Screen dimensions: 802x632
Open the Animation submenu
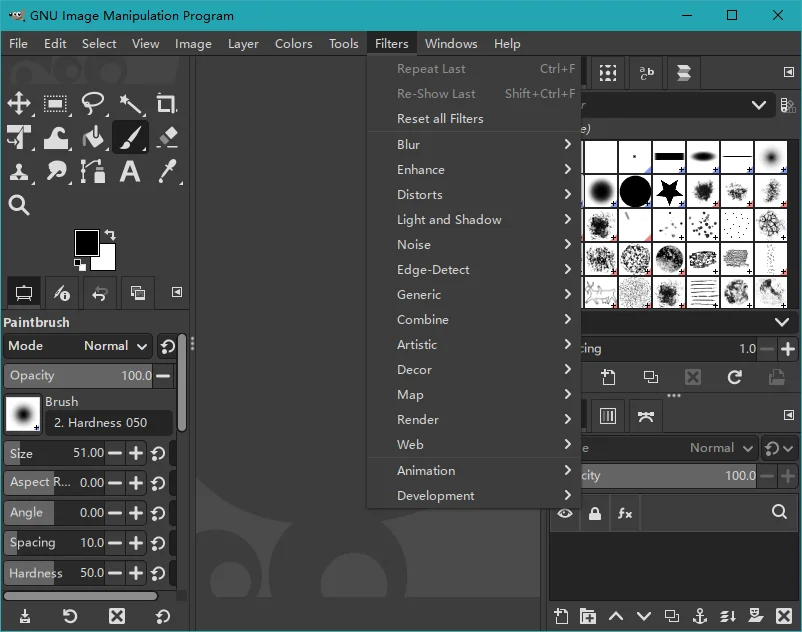[474, 470]
